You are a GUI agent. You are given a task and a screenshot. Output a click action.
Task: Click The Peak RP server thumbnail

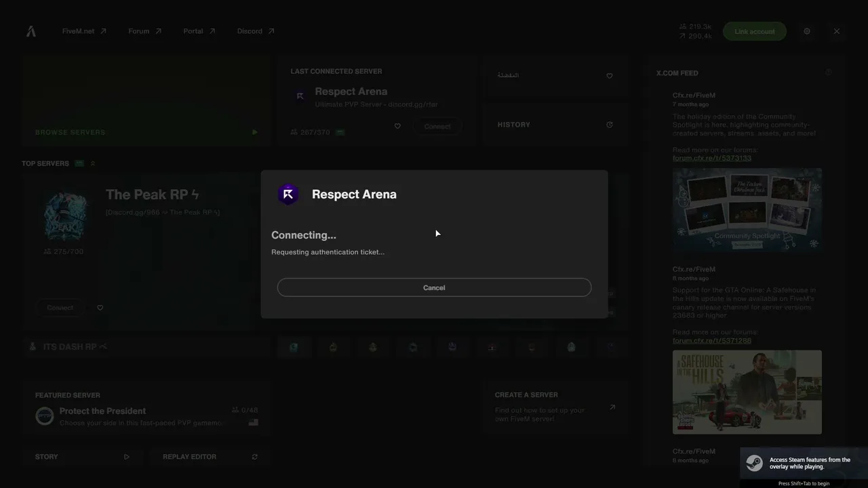66,216
